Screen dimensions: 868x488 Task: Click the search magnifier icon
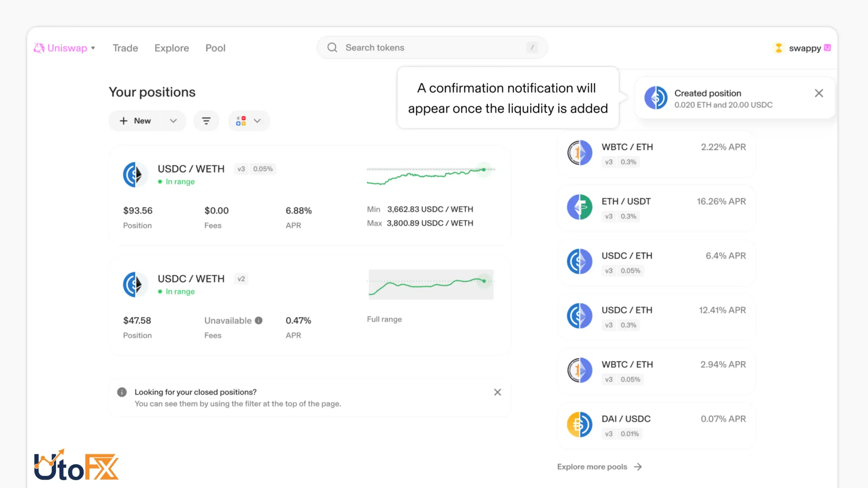click(332, 47)
